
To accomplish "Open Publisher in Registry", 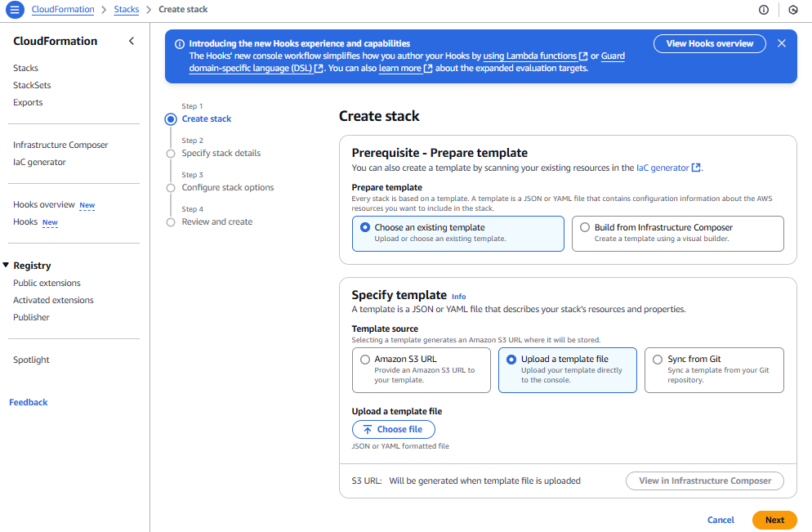I will tap(31, 317).
